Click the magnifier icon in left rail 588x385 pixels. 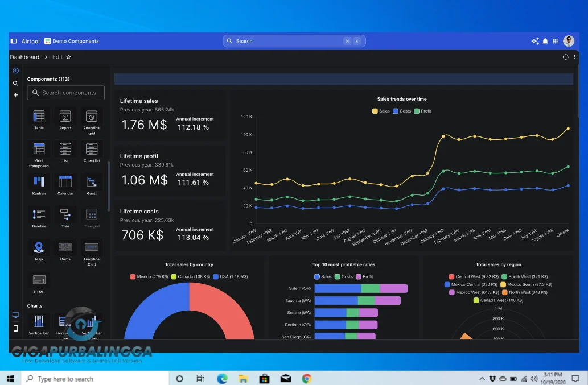[16, 83]
